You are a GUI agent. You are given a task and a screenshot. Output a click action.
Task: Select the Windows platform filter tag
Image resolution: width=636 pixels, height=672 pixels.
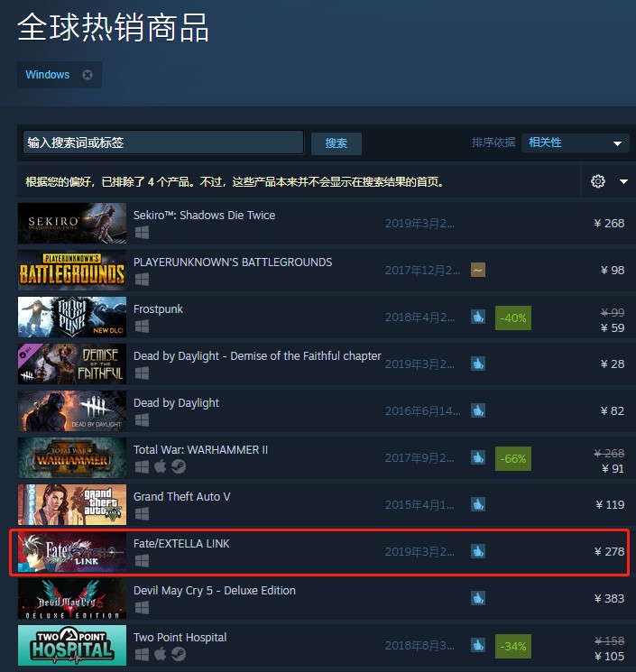point(48,75)
